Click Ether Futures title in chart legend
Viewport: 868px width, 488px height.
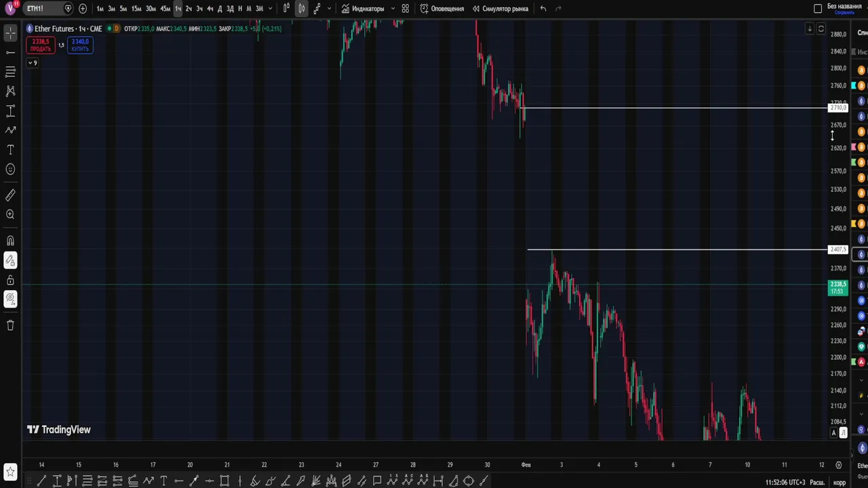(x=55, y=28)
